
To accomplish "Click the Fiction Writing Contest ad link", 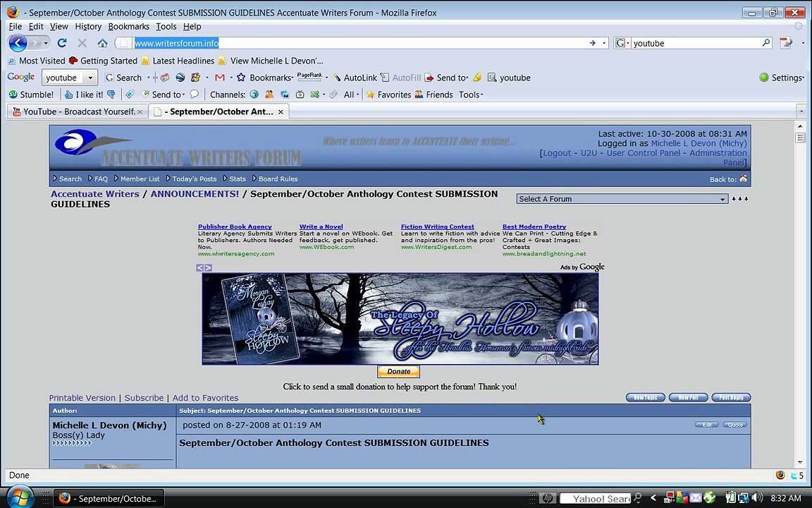I will tap(438, 226).
